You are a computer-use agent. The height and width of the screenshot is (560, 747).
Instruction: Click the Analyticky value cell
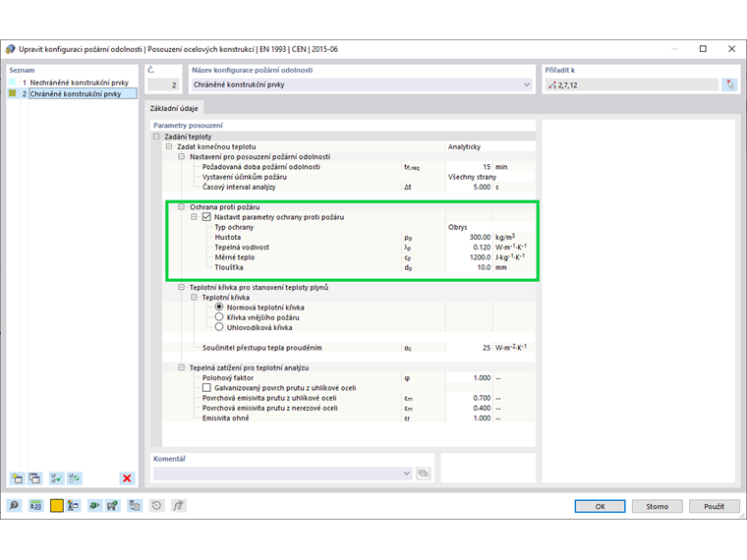pos(490,146)
